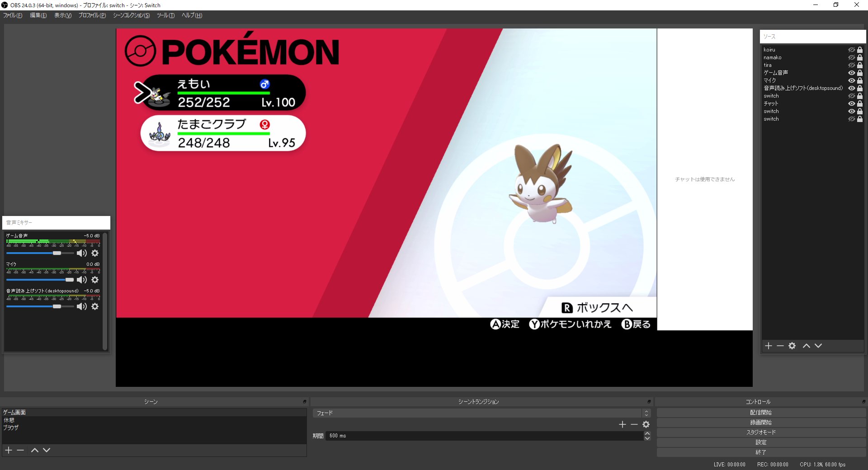Viewport: 868px width, 470px height.
Task: Hide the 音声読み上げソフト(desktopsound) source eye icon
Action: 851,88
